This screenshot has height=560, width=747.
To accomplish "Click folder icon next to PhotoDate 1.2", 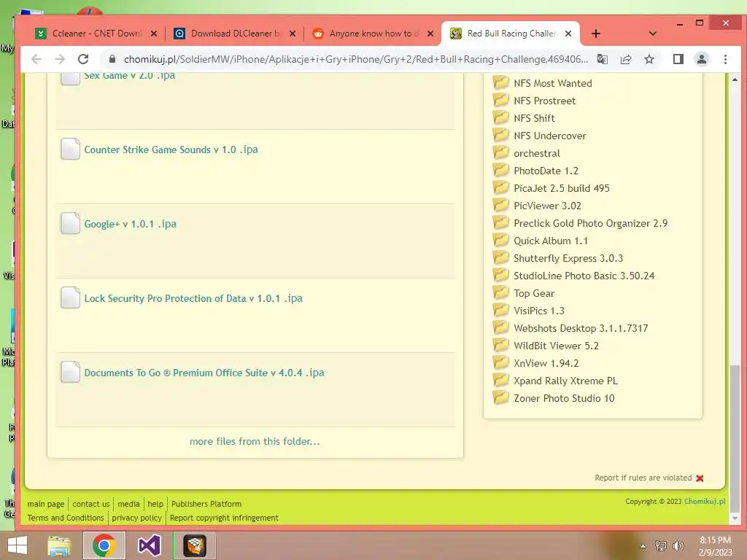I will coord(500,170).
